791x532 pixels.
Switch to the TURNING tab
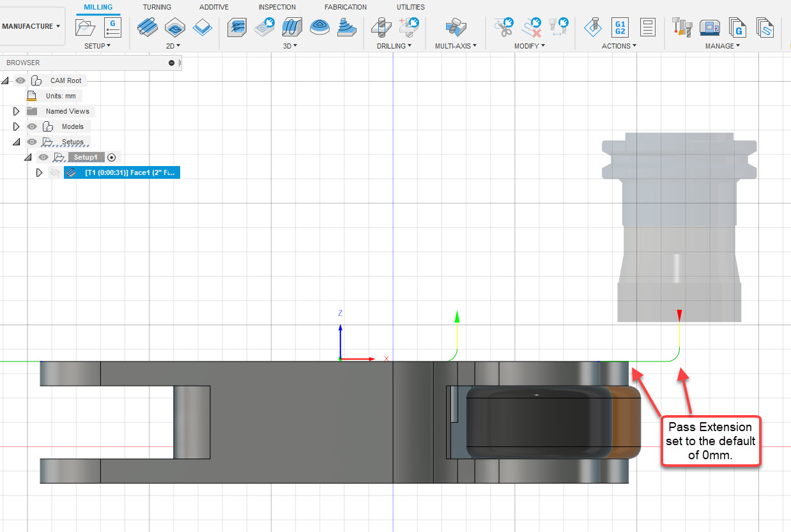[x=157, y=7]
